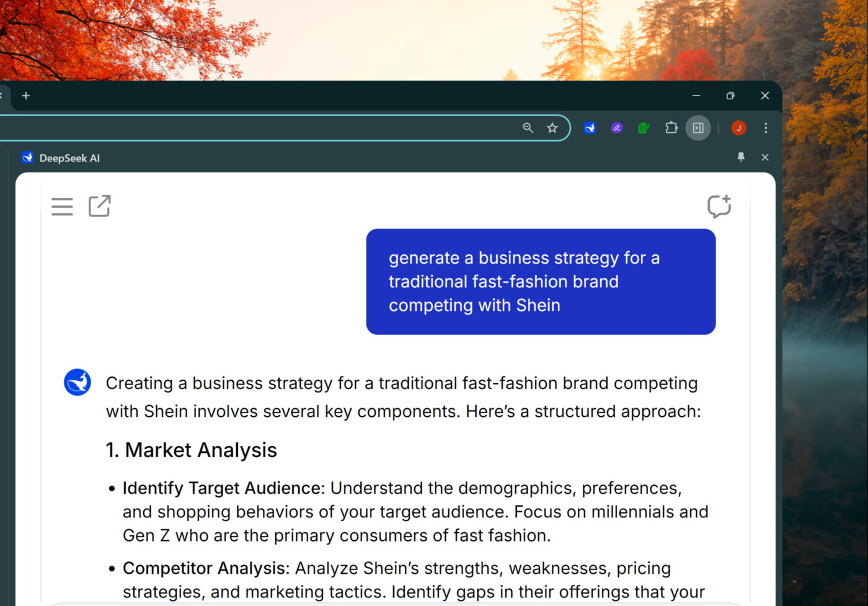Open Chrome's three-dot menu
This screenshot has width=868, height=606.
766,128
